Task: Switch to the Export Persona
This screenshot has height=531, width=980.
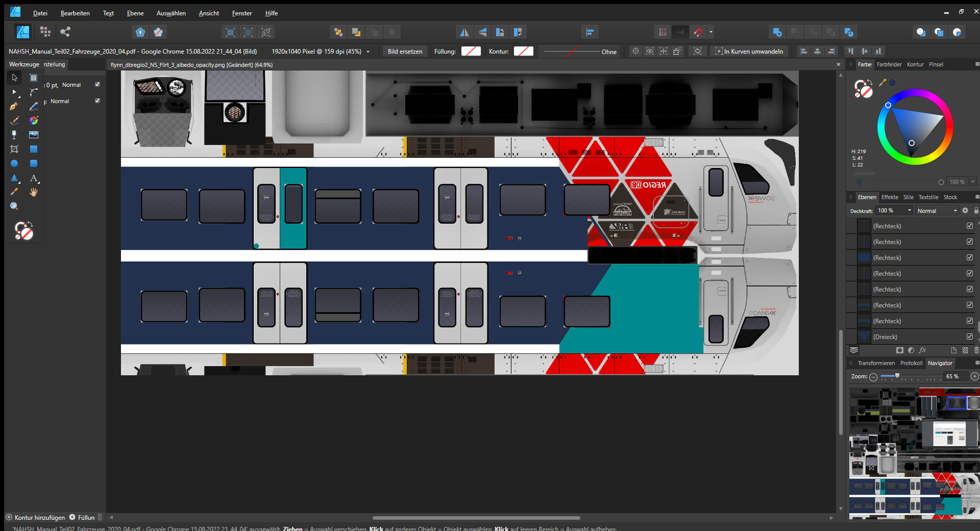Action: [x=65, y=32]
